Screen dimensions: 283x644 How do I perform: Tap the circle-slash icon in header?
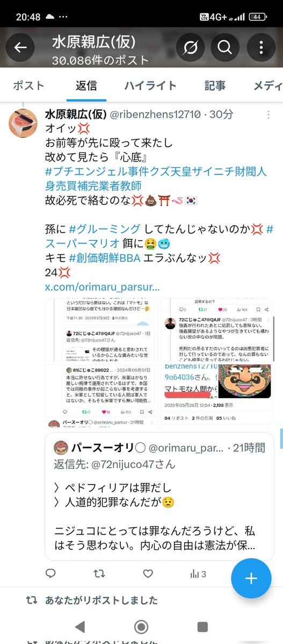(189, 48)
